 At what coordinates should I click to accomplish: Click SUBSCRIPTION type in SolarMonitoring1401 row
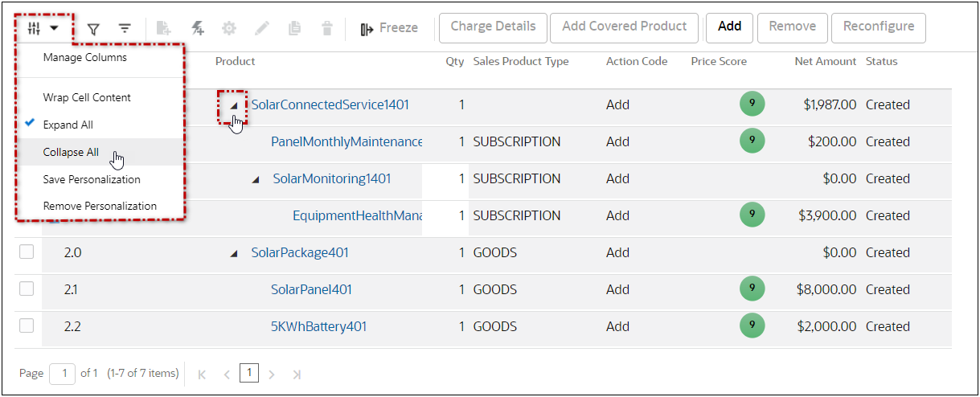516,178
